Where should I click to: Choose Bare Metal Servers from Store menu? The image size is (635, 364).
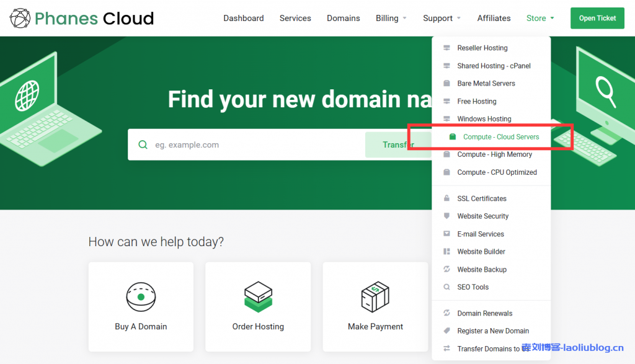tap(486, 84)
